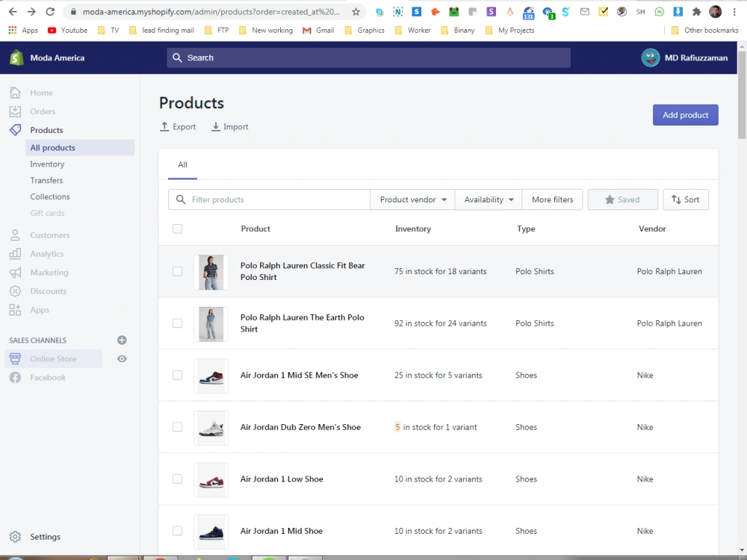Click the MD Rafiuzzaman avatar icon
This screenshot has width=747, height=560.
(651, 57)
